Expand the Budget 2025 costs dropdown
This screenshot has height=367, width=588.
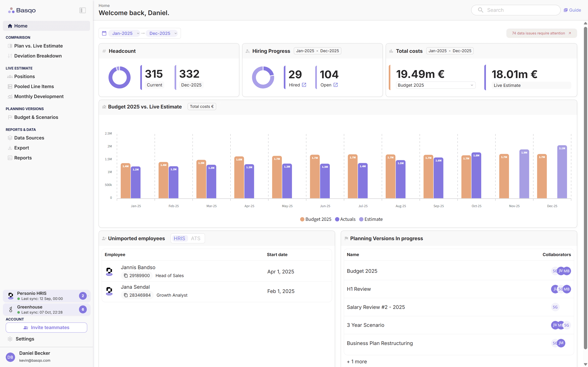(x=435, y=85)
